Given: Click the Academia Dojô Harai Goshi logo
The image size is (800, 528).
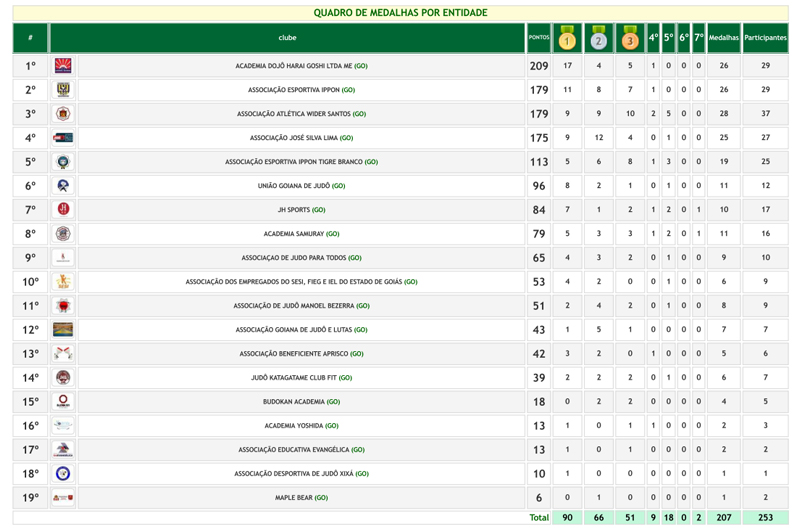Looking at the screenshot, I should coord(63,66).
